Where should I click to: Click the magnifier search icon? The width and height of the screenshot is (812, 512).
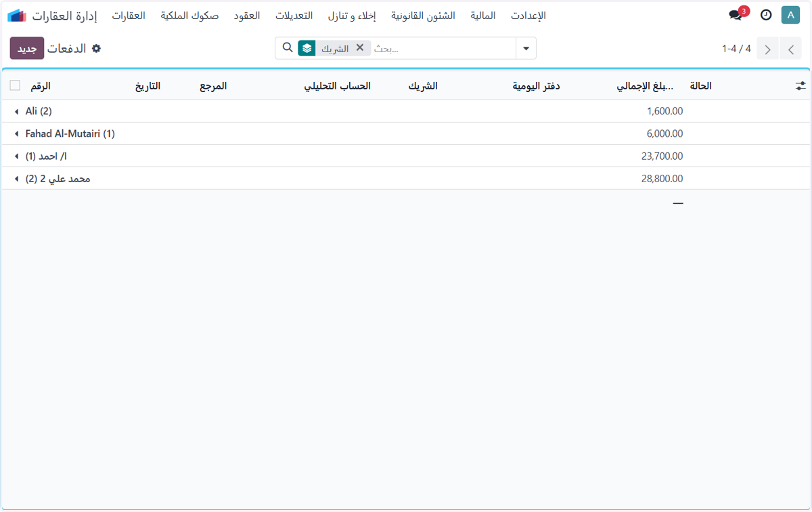click(288, 48)
